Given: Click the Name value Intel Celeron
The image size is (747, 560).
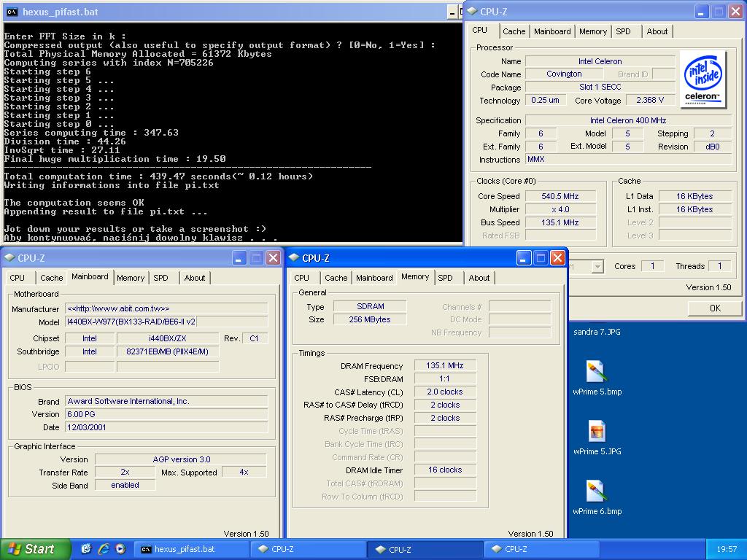Looking at the screenshot, I should pyautogui.click(x=600, y=61).
